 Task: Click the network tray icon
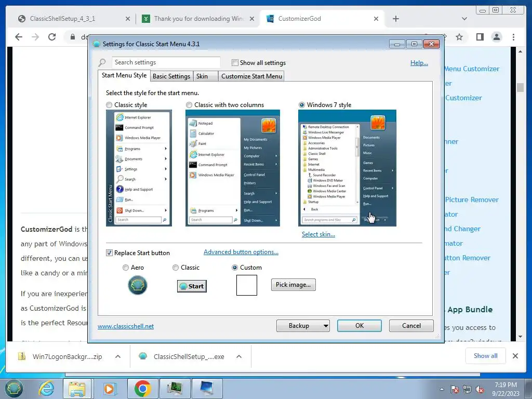pos(467,389)
